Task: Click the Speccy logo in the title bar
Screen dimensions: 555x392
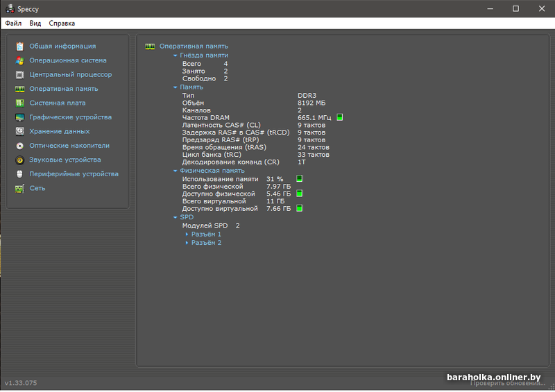Action: click(x=10, y=9)
